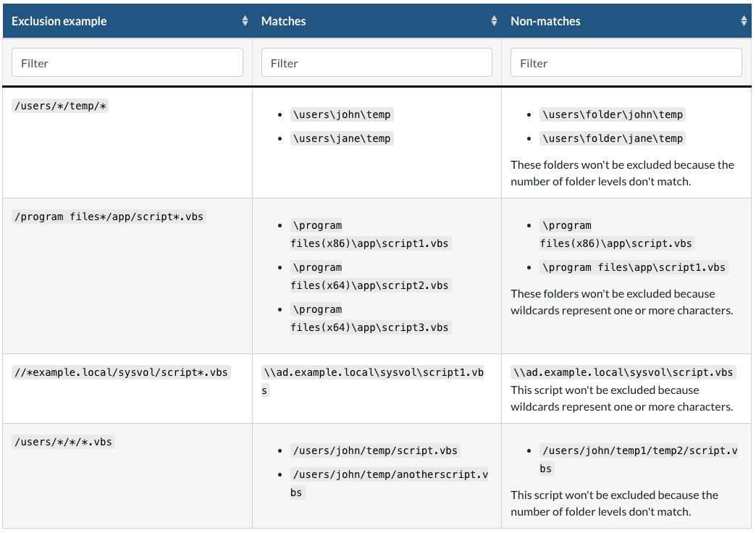
Task: Click the /program files*/app/script*.vbs exclusion
Action: [x=109, y=217]
